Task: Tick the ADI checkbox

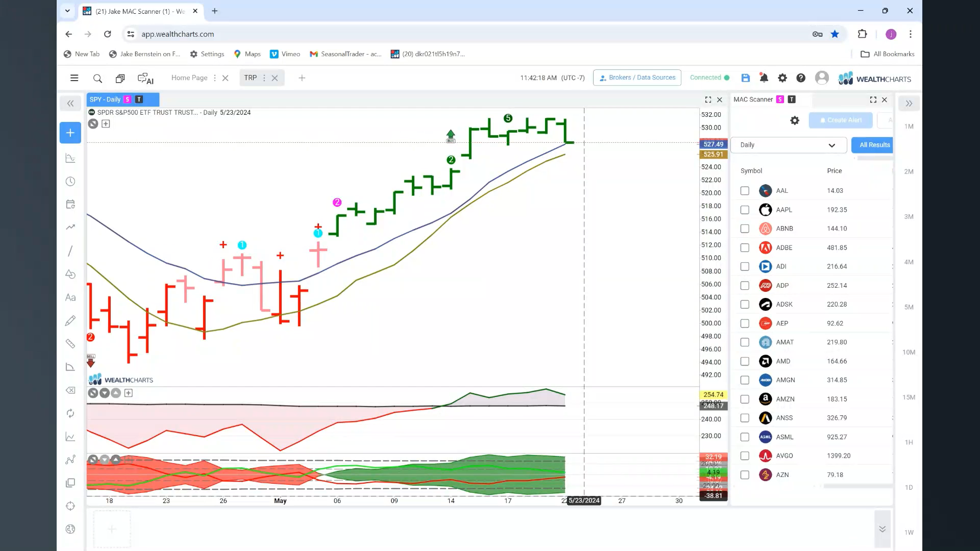Action: pyautogui.click(x=745, y=266)
